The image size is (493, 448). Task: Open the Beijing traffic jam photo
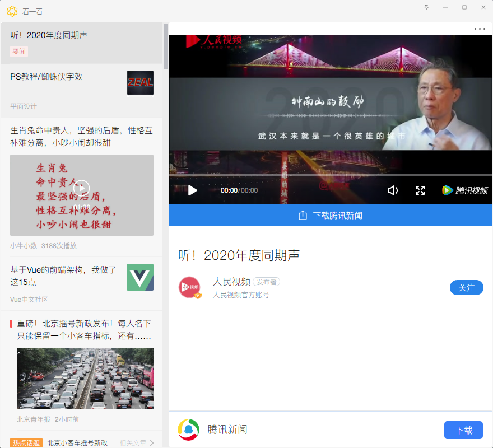tap(85, 378)
